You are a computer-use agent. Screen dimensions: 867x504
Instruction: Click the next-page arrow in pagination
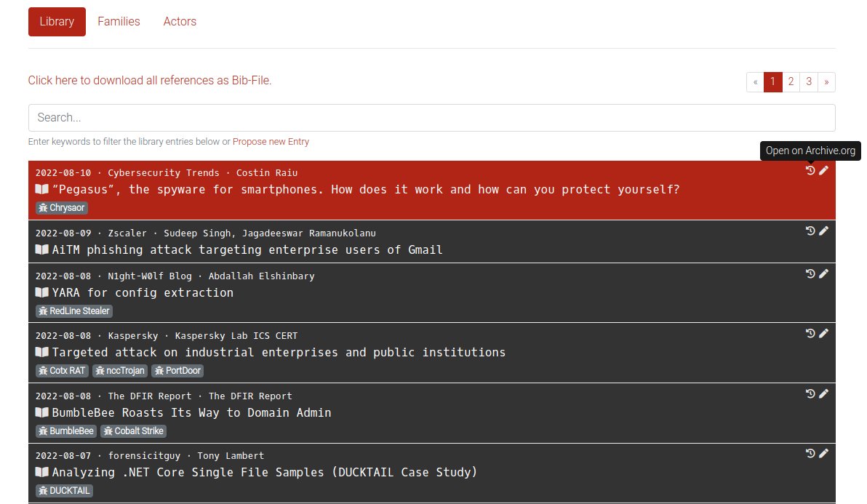pyautogui.click(x=826, y=81)
